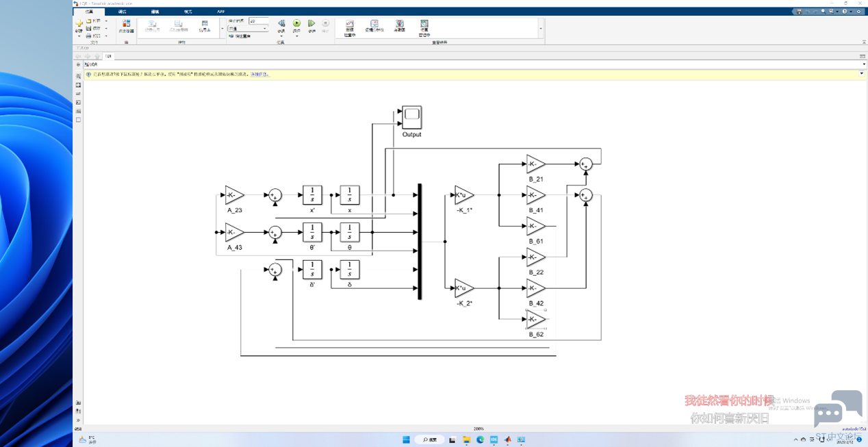The height and width of the screenshot is (447, 868).
Task: Click the navigate up arrow in explorer bar
Action: click(97, 57)
